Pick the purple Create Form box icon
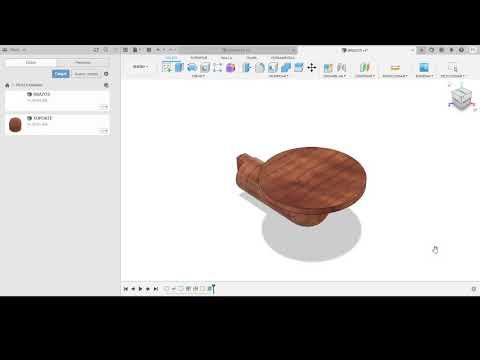Screen dimensions: 480x360 click(x=230, y=68)
